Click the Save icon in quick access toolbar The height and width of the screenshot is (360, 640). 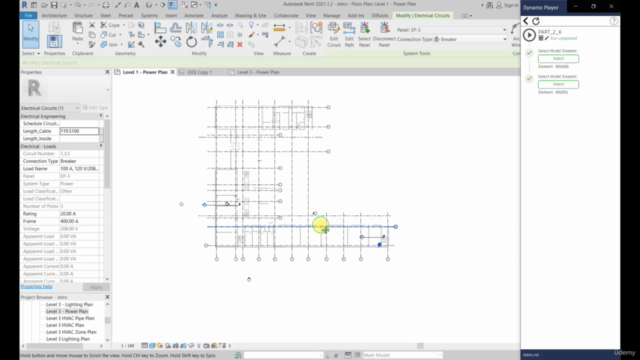pos(54,5)
